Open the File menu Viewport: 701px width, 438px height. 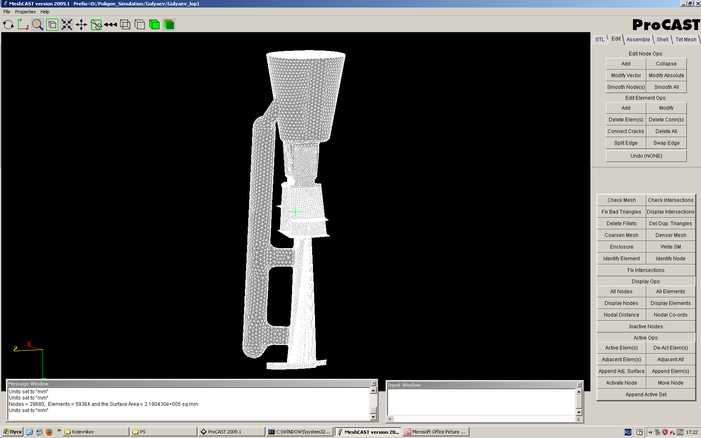click(7, 12)
